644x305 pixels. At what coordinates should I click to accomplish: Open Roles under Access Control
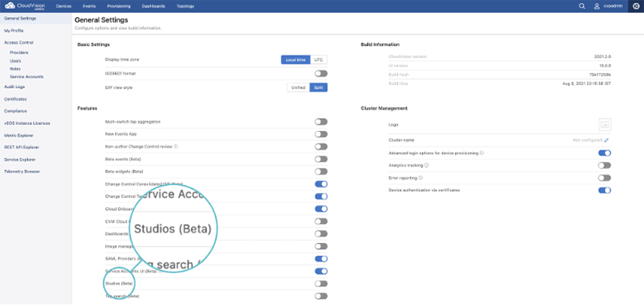point(15,69)
